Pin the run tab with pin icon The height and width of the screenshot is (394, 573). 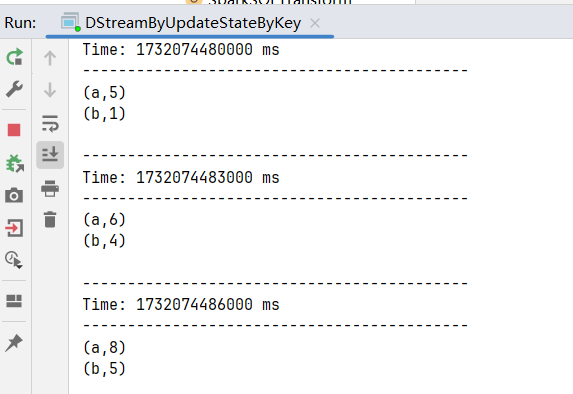tap(14, 343)
